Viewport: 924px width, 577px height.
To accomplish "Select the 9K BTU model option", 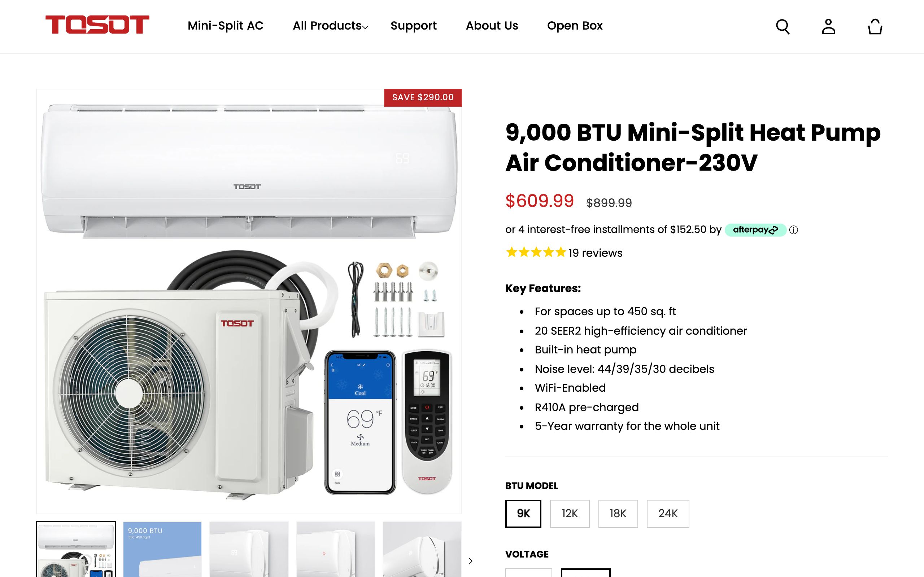I will [x=523, y=514].
